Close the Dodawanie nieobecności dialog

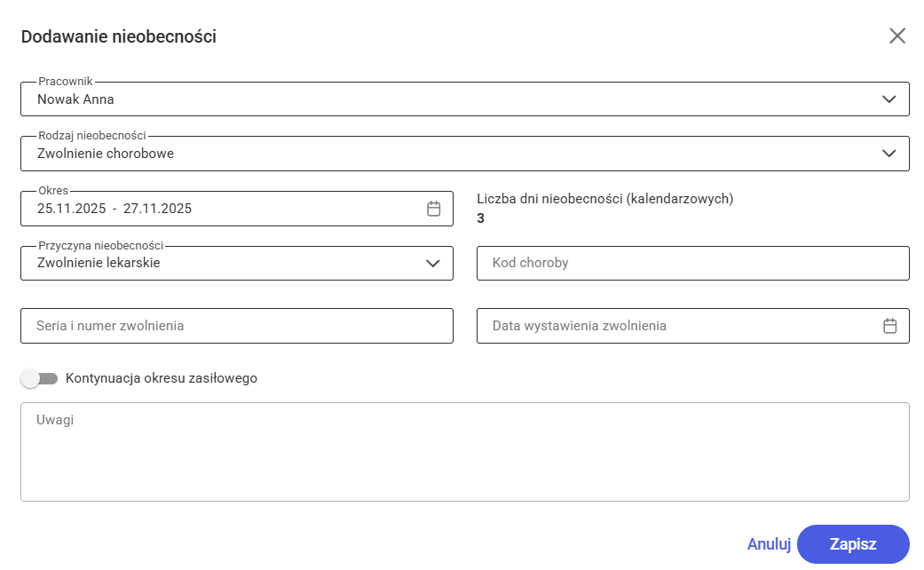point(897,36)
